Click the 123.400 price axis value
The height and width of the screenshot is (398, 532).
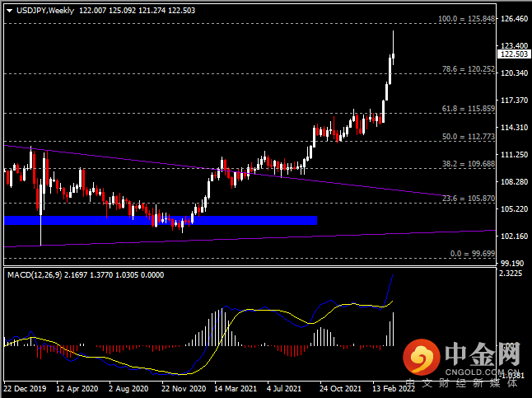pos(515,45)
